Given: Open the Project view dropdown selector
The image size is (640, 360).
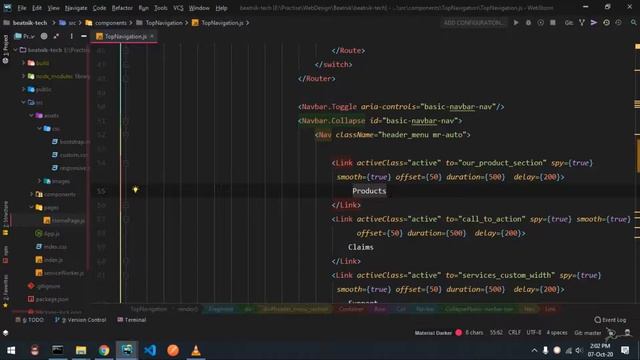Looking at the screenshot, I should 25,36.
